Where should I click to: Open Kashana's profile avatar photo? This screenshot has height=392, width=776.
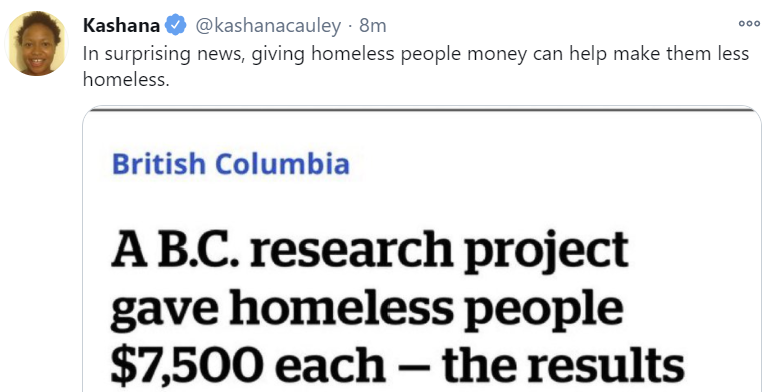(37, 43)
